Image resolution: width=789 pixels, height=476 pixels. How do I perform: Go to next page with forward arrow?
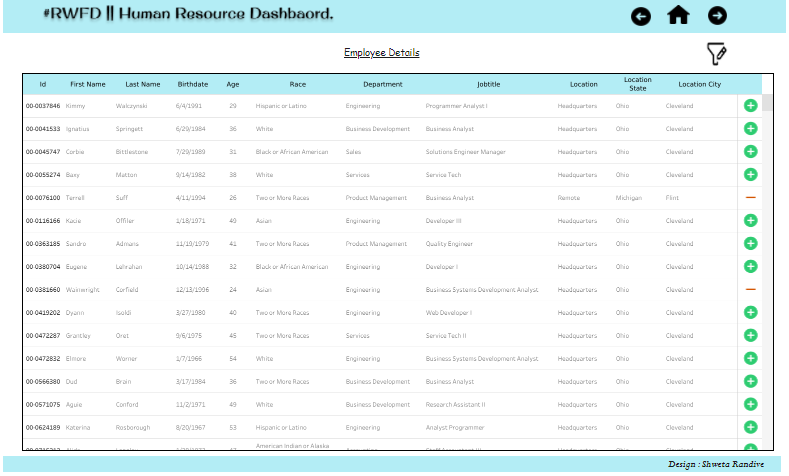tap(717, 16)
